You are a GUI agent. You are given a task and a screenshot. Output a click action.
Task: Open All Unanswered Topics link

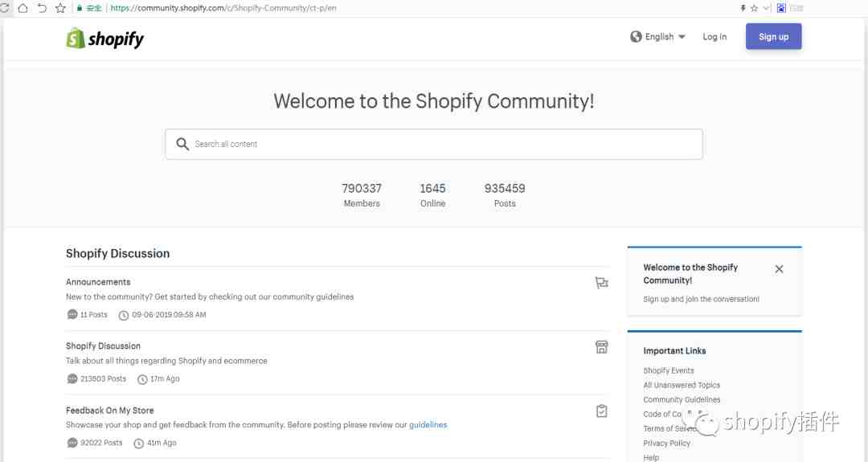(682, 385)
